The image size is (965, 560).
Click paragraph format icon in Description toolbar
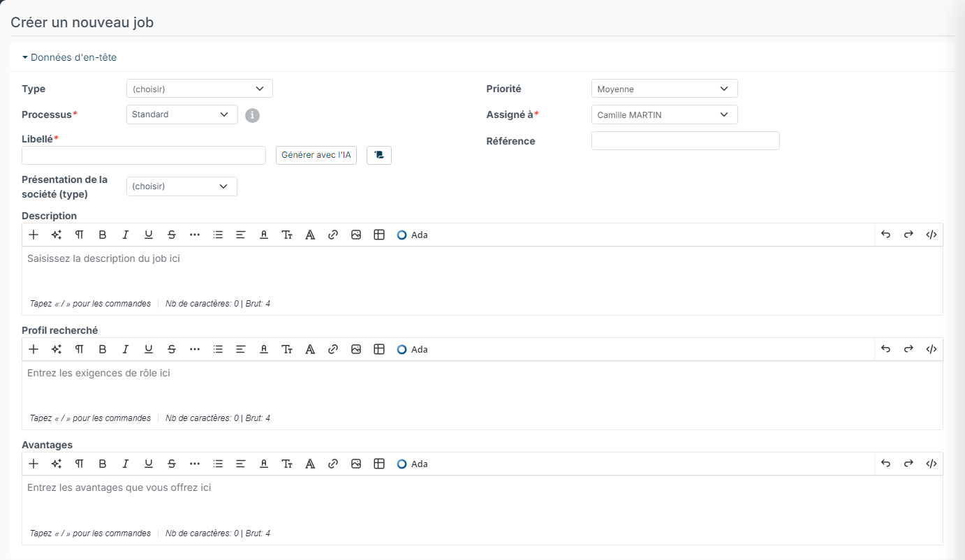tap(80, 235)
